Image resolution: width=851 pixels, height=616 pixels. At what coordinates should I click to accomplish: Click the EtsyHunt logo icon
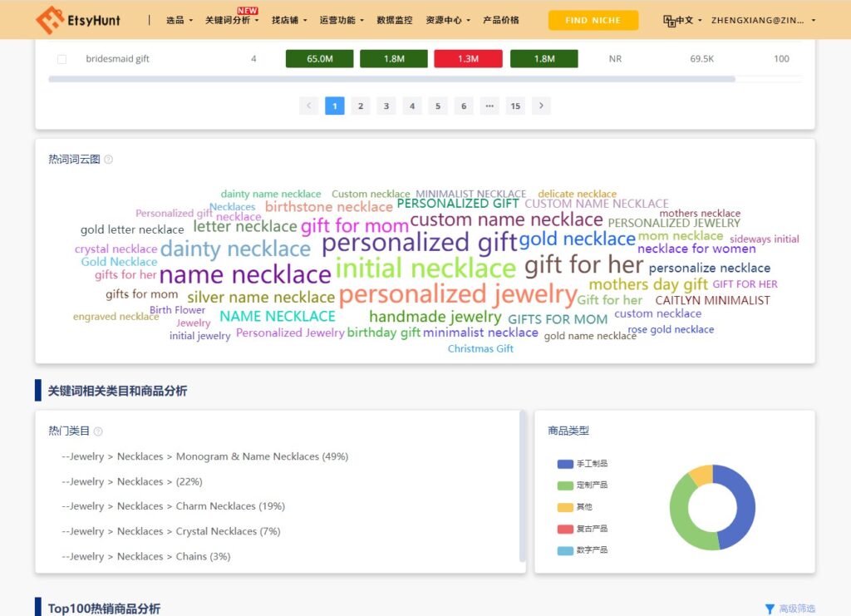pos(51,20)
